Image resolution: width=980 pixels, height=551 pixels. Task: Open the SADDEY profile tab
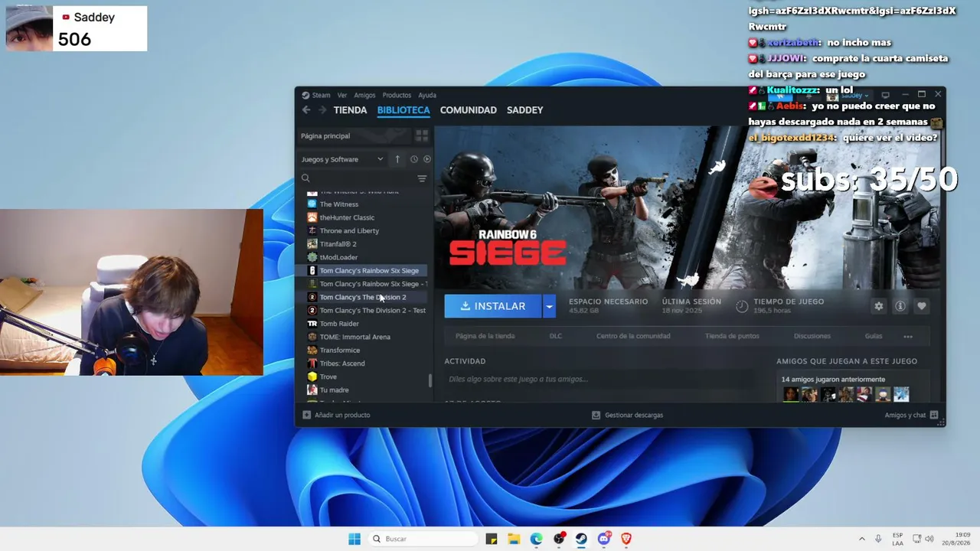pos(525,110)
